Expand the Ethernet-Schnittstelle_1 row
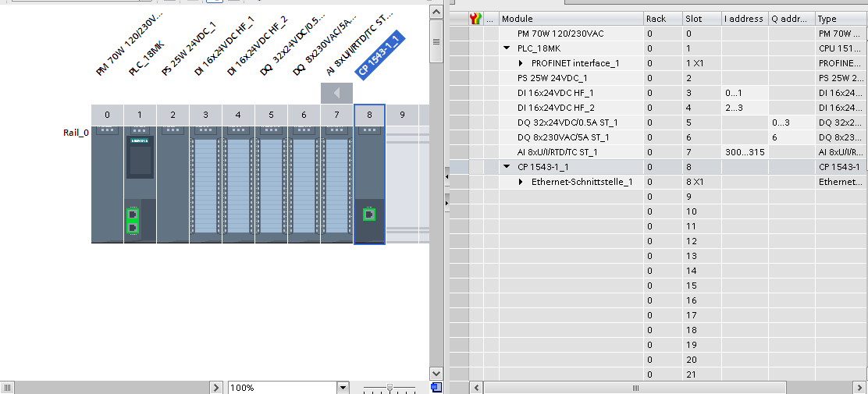Image resolution: width=868 pixels, height=394 pixels. 521,182
